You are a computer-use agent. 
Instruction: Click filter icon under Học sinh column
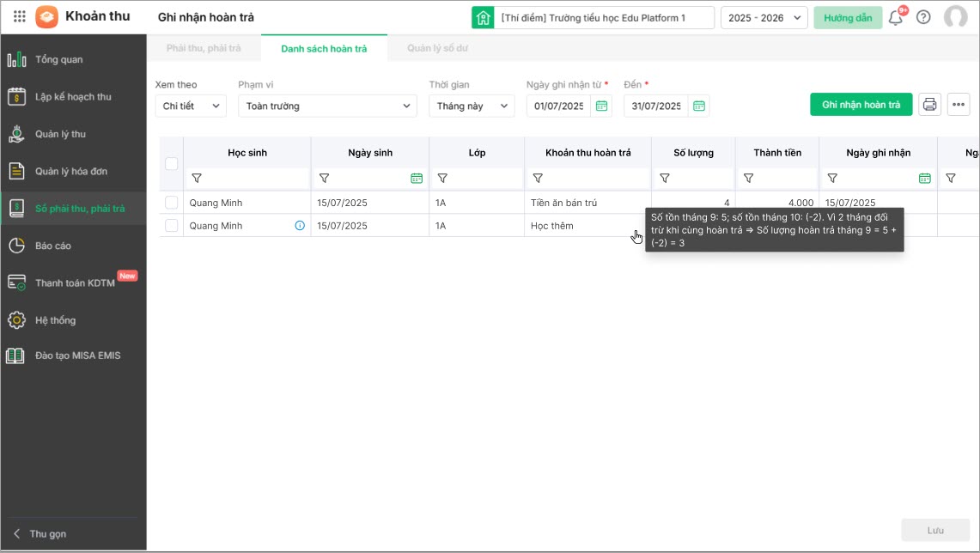click(197, 179)
